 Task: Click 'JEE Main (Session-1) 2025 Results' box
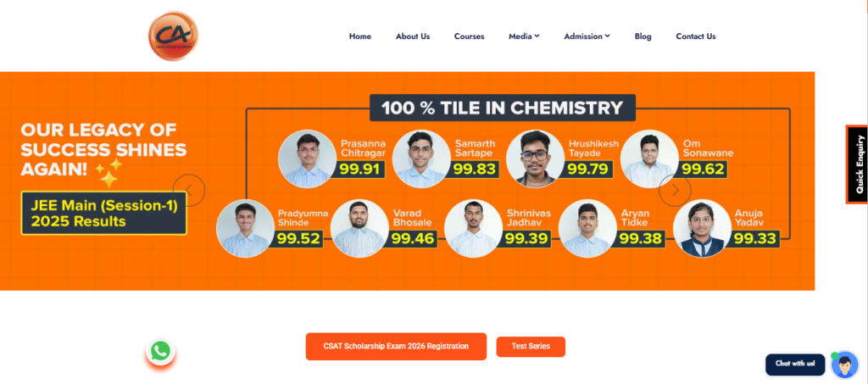pyautogui.click(x=104, y=214)
